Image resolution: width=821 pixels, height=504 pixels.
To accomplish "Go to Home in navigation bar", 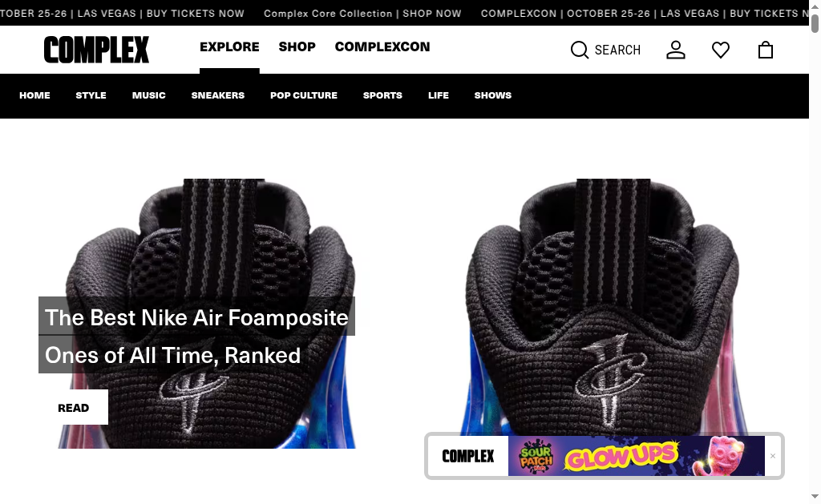I will coord(34,95).
